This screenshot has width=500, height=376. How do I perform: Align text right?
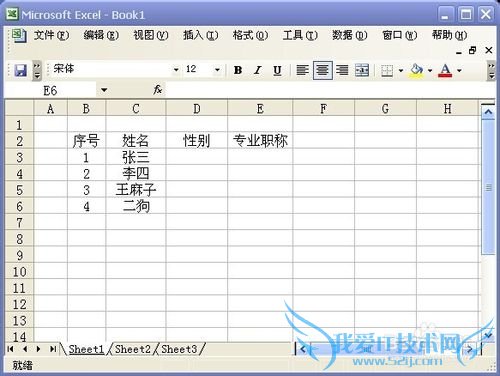342,70
